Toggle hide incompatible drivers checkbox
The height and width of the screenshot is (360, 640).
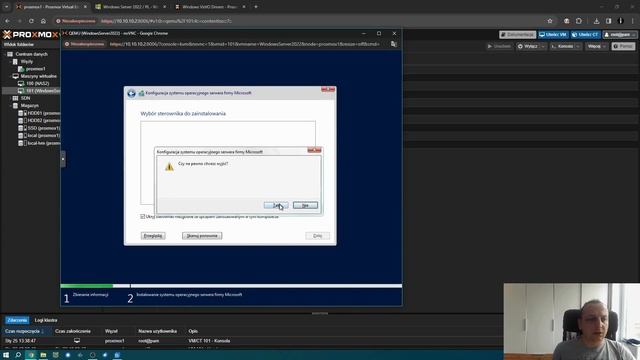click(x=142, y=217)
